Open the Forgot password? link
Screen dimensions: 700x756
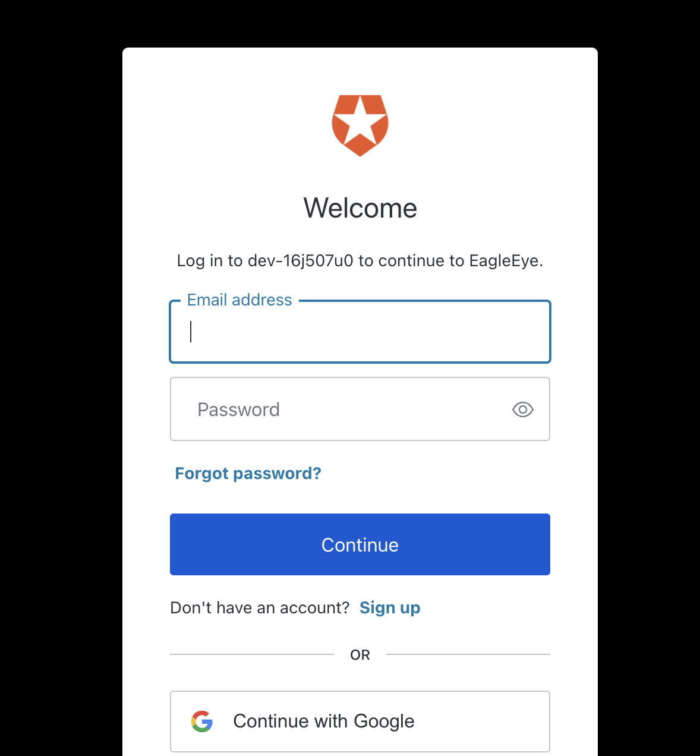pyautogui.click(x=248, y=474)
